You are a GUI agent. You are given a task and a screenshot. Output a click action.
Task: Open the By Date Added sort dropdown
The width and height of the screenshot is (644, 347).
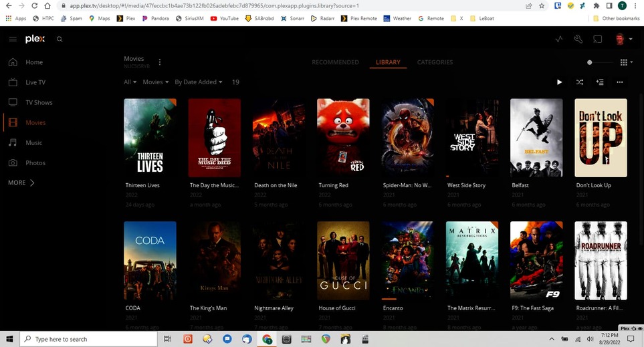point(199,82)
